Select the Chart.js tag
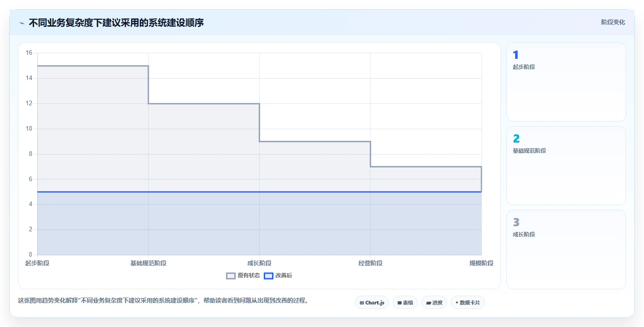The width and height of the screenshot is (644, 327). coord(372,303)
